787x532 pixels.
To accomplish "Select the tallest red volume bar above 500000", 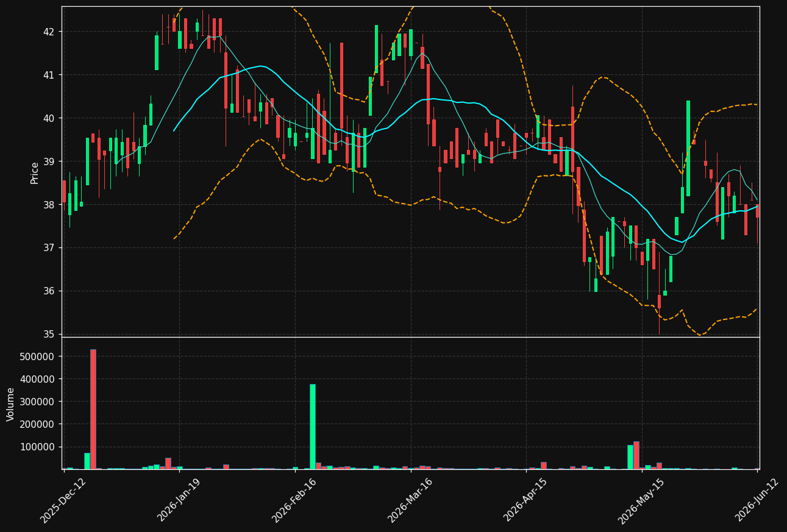I will click(x=93, y=409).
